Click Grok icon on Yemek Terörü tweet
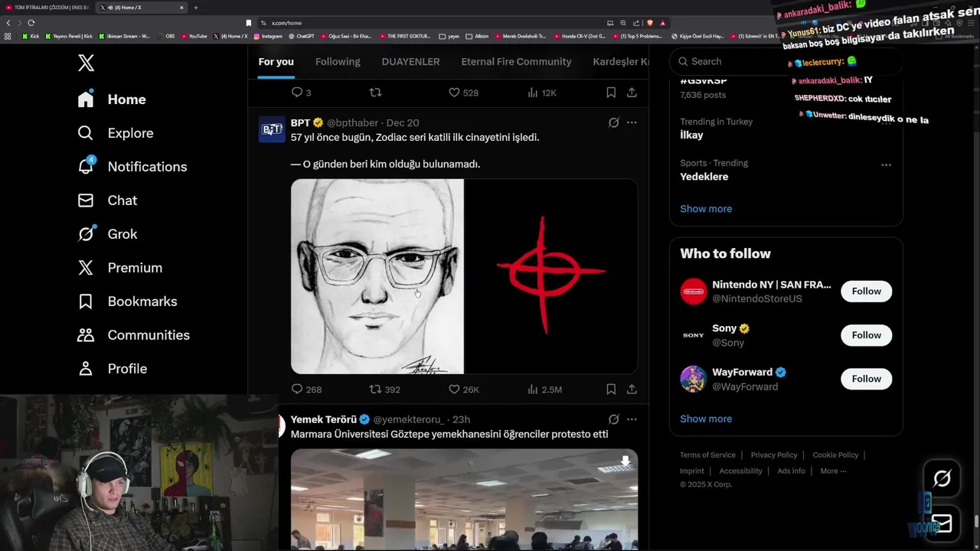The image size is (980, 551). (613, 419)
